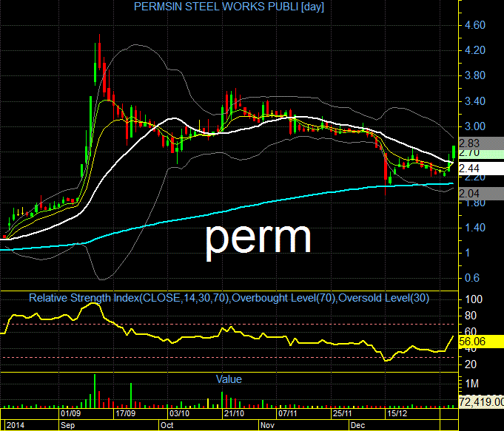Click the 1M volume axis label
The width and height of the screenshot is (504, 431).
click(472, 384)
